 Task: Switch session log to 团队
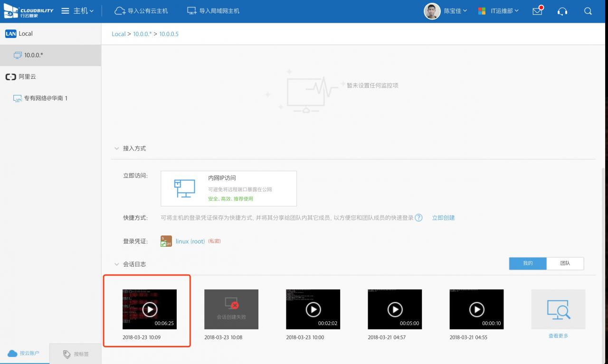565,263
